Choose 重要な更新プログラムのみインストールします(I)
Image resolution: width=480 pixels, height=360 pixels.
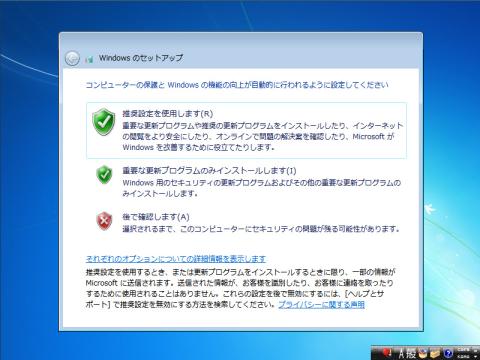pos(209,170)
